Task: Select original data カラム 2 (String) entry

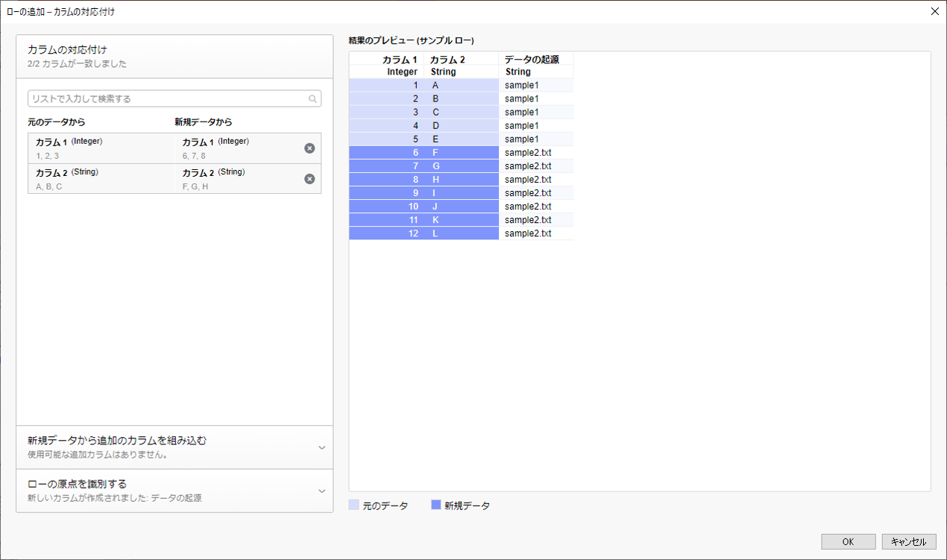Action: 101,179
